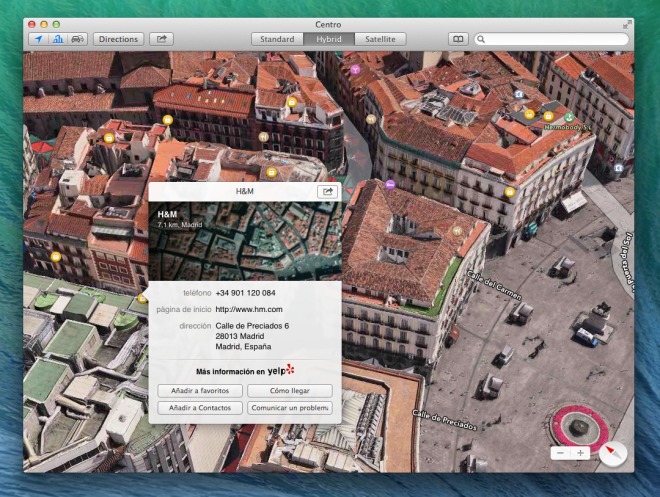Viewport: 660px width, 497px height.
Task: Zoom in with the plus button
Action: tap(580, 453)
